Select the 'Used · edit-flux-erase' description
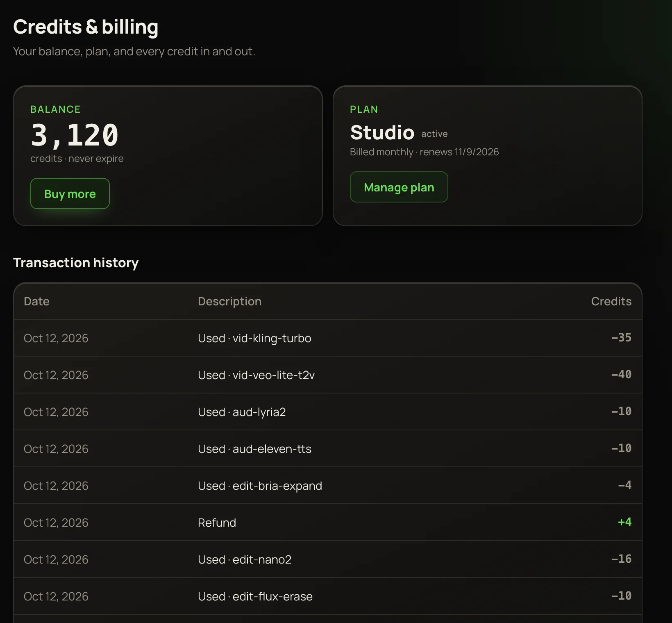Viewport: 672px width, 623px height. [255, 596]
